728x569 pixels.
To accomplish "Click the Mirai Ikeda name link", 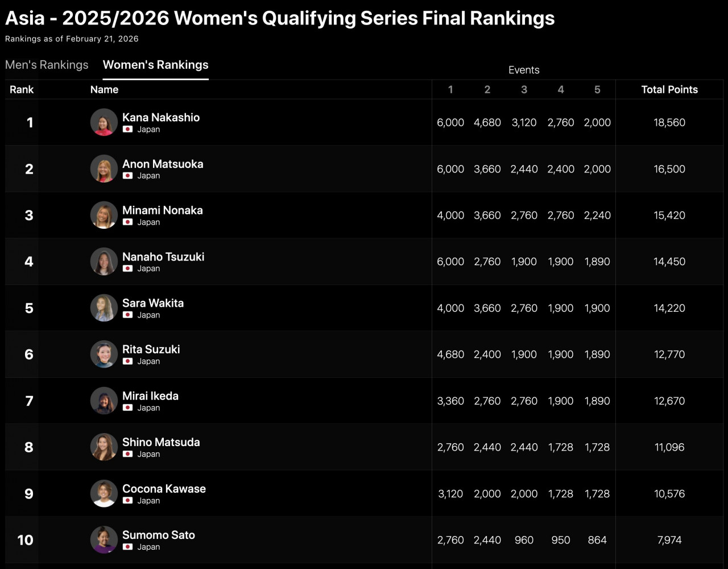I will pos(150,395).
